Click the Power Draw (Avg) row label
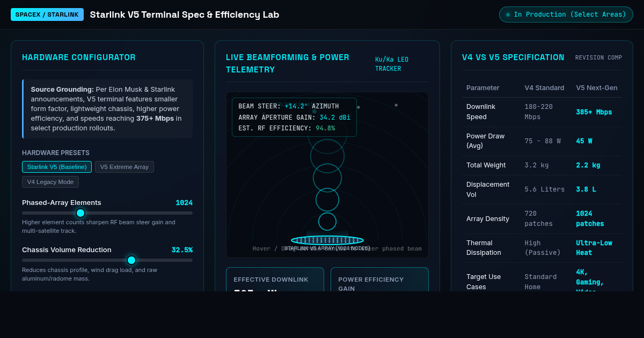This screenshot has height=338, width=644. (x=485, y=141)
